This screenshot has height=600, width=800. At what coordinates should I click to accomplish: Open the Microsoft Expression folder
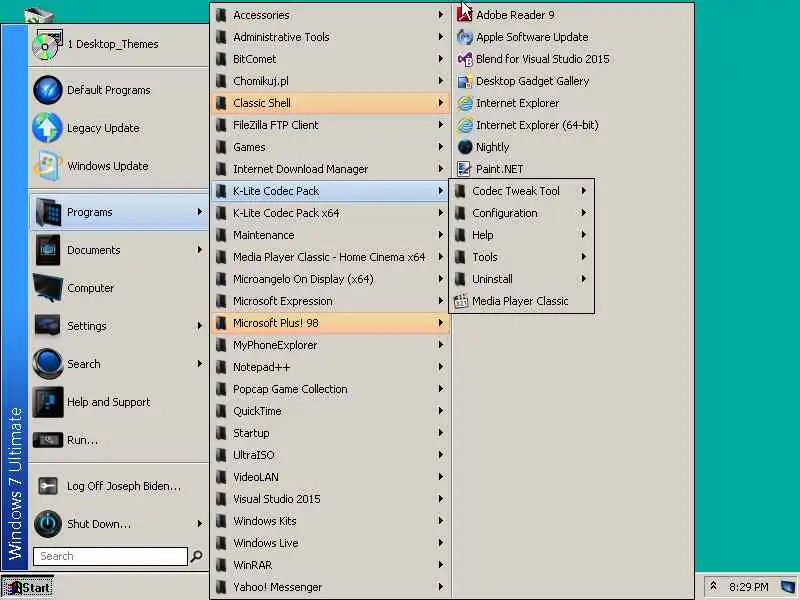[x=330, y=301]
